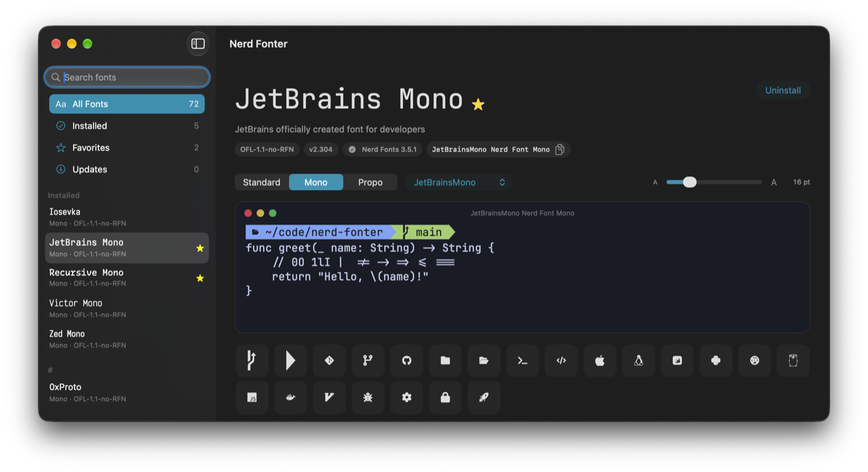This screenshot has height=472, width=868.
Task: Focus the Search fonts field
Action: (127, 78)
